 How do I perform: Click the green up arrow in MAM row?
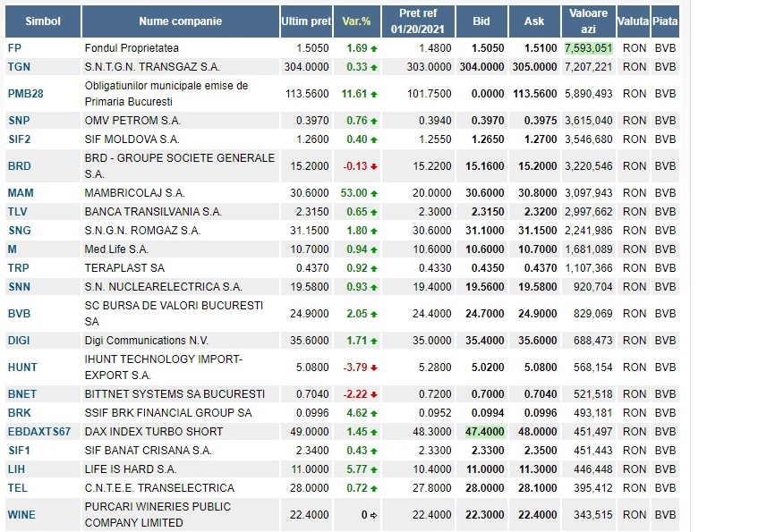[x=374, y=194]
